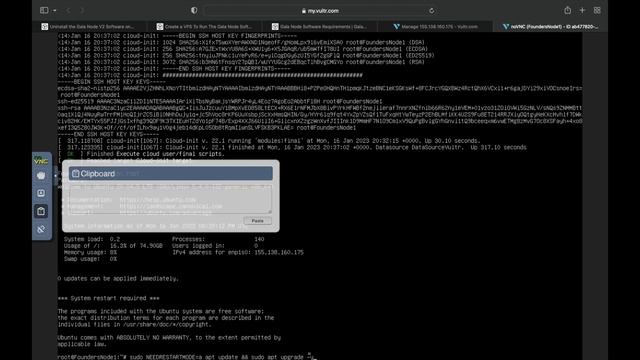
Task: Click the '*** System restart required ***' line
Action: pos(109,298)
